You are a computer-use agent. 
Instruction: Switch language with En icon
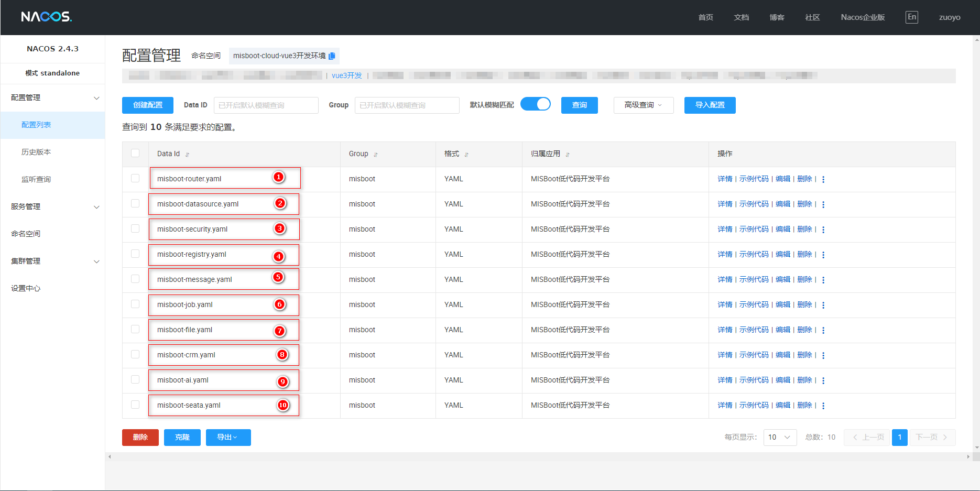pyautogui.click(x=912, y=17)
